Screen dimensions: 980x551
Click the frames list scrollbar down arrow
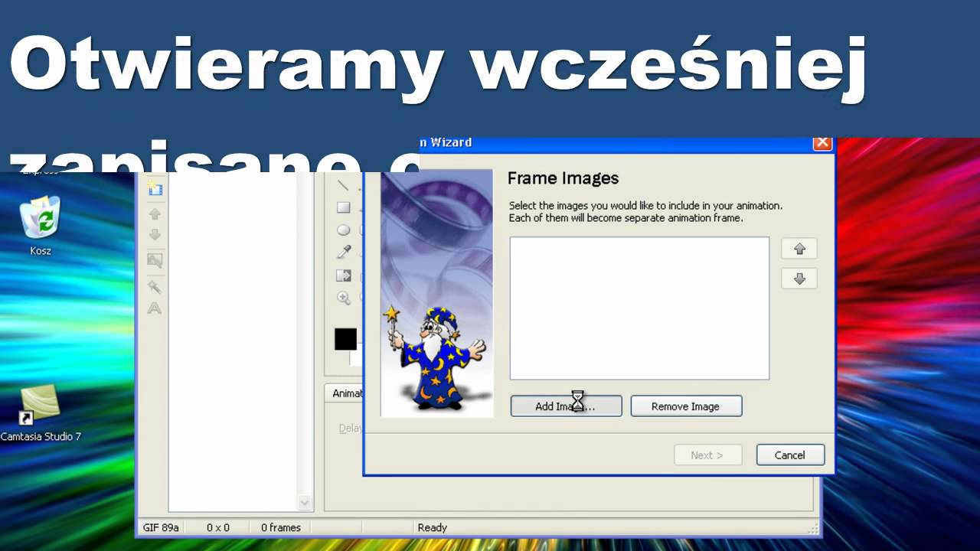point(305,503)
